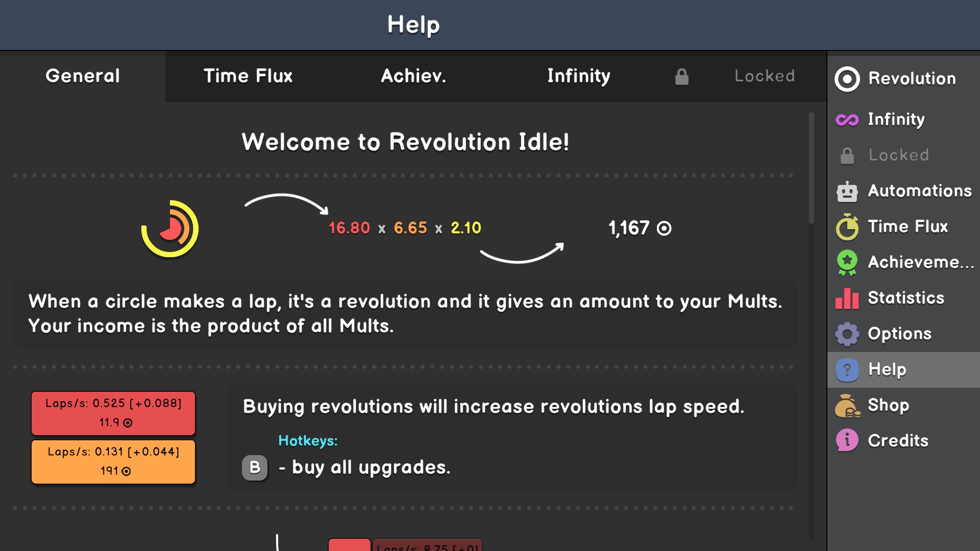Image resolution: width=980 pixels, height=551 pixels.
Task: Click the spinning circles revolution graphic
Action: tap(170, 229)
